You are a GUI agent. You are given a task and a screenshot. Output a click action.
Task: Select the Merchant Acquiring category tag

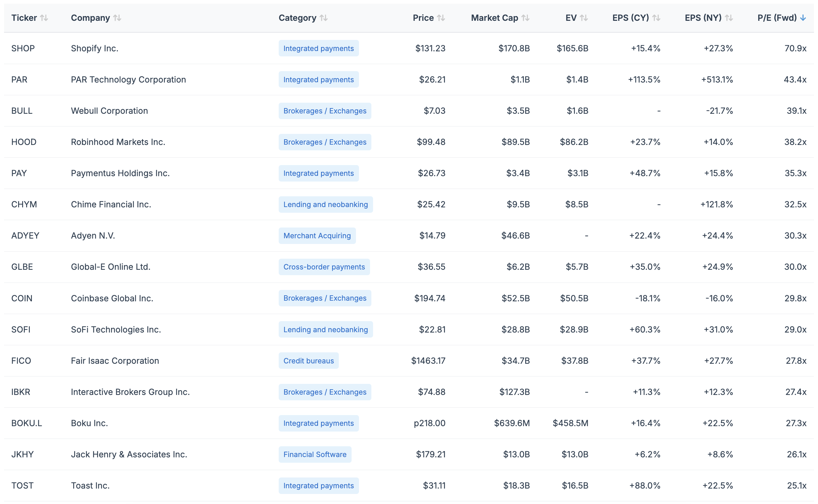(x=317, y=236)
